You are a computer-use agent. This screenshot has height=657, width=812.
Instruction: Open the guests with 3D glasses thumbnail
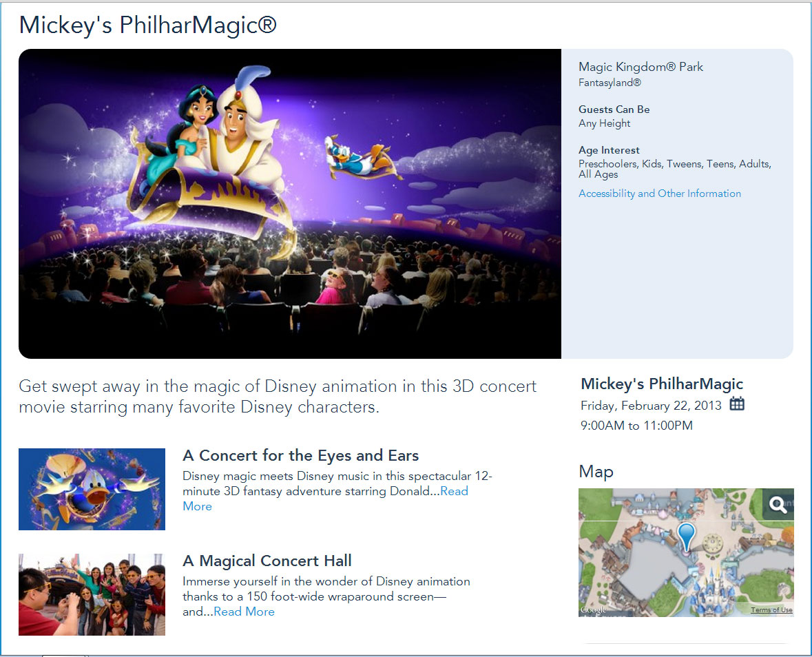coord(92,594)
